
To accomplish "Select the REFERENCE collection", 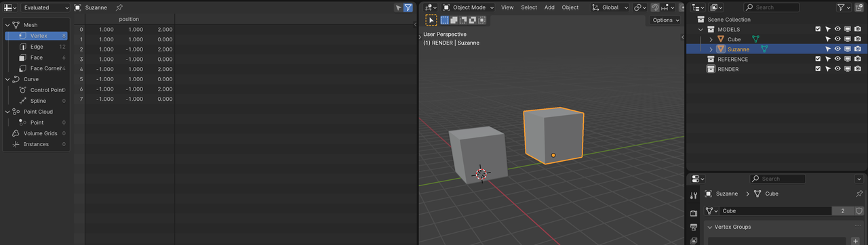I will click(x=733, y=59).
